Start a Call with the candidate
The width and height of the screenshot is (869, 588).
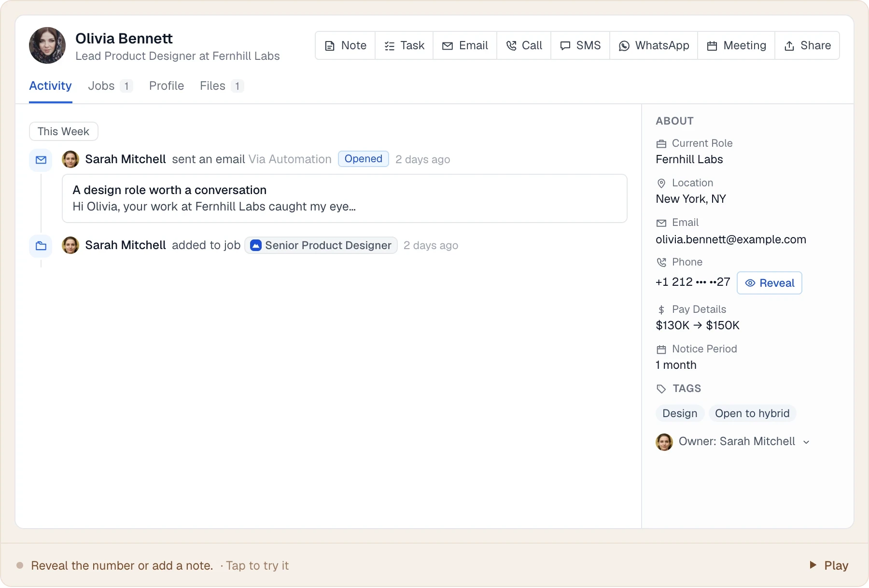(x=524, y=45)
